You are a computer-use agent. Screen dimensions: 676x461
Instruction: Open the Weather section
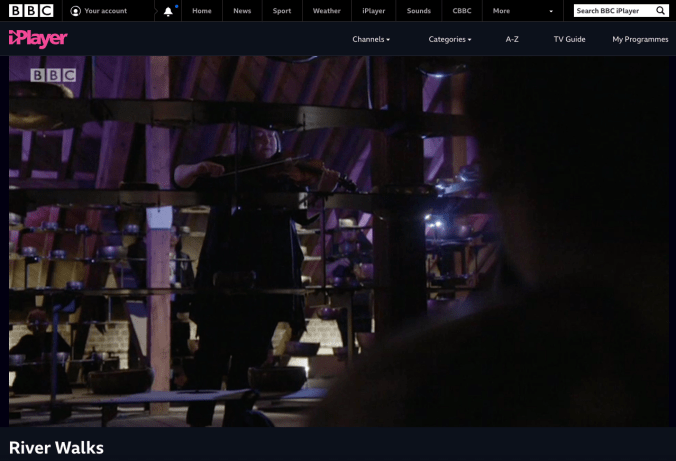click(x=326, y=11)
